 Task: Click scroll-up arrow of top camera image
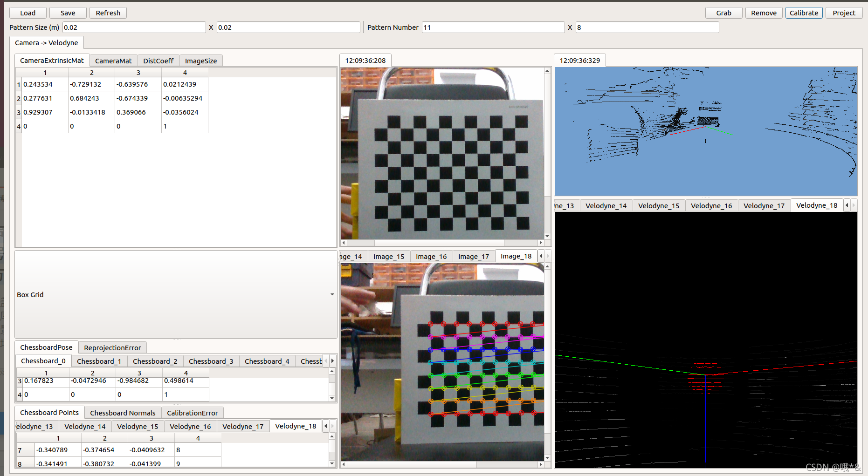point(547,71)
